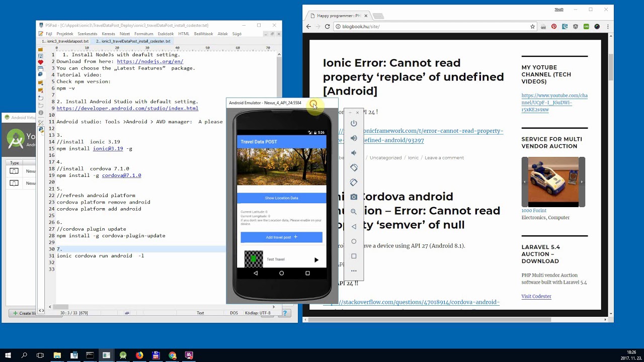Emulator toolbar Overview square icon
Image resolution: width=644 pixels, height=362 pixels.
[354, 256]
